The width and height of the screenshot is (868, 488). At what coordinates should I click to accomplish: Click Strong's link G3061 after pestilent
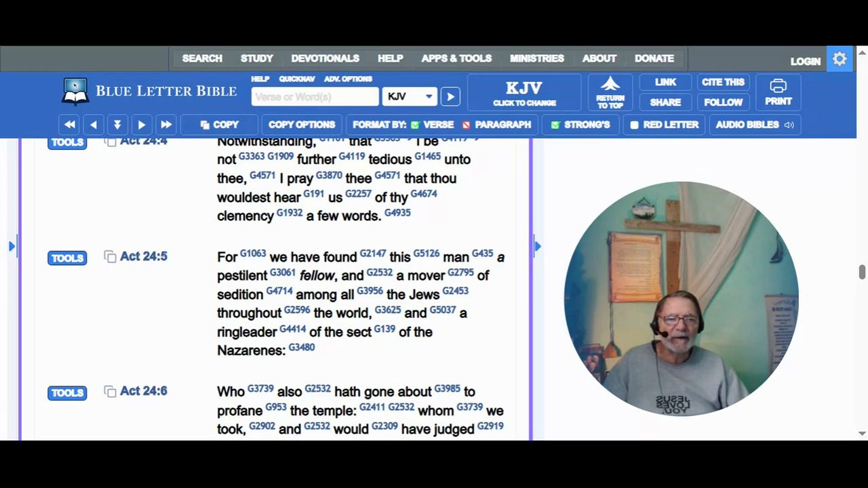[282, 272]
